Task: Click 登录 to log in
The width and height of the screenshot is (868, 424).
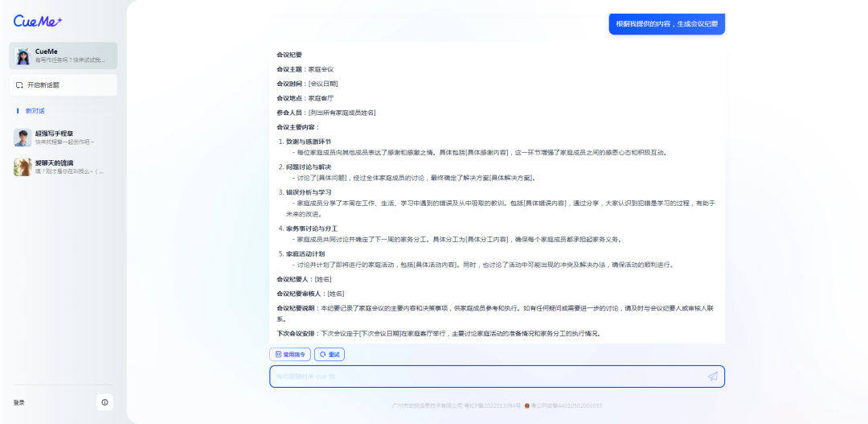Action: click(19, 402)
